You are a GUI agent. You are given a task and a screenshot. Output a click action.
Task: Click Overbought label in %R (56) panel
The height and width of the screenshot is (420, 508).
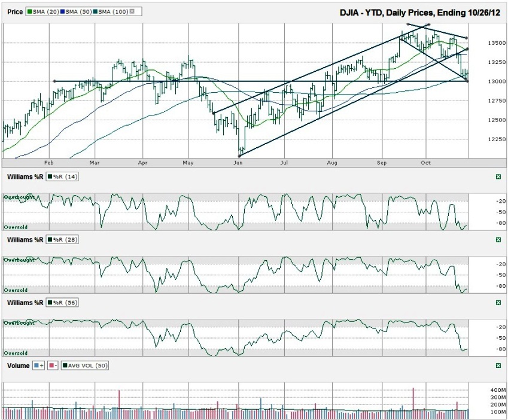[x=19, y=323]
